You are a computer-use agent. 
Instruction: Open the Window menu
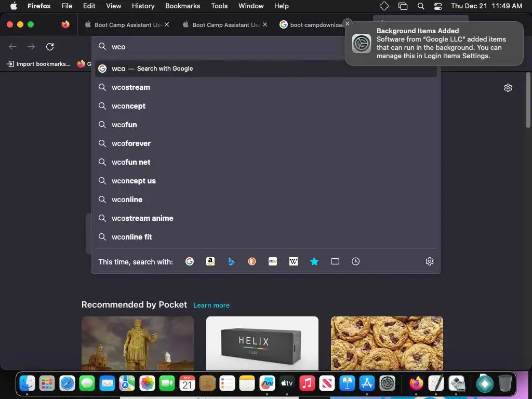tap(251, 6)
